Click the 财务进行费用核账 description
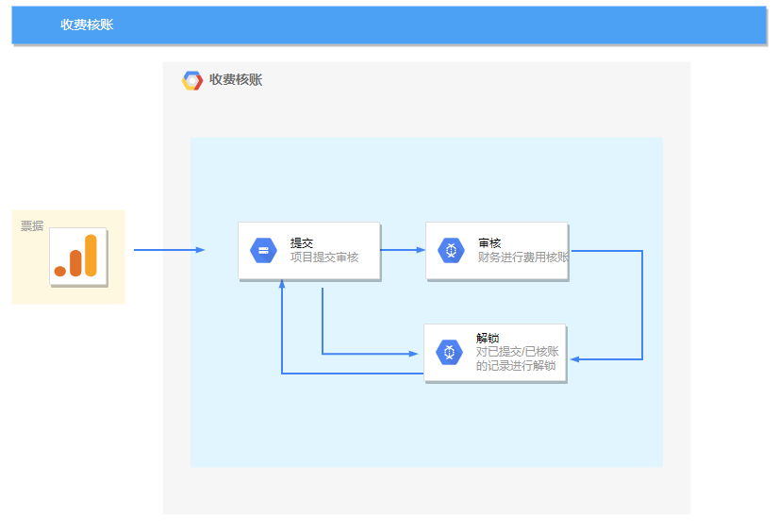The image size is (779, 532). coord(523,258)
